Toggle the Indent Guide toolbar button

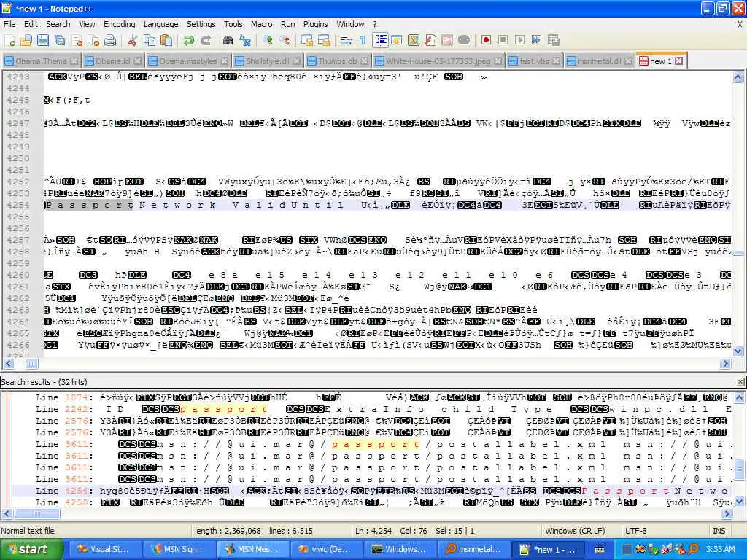(381, 41)
